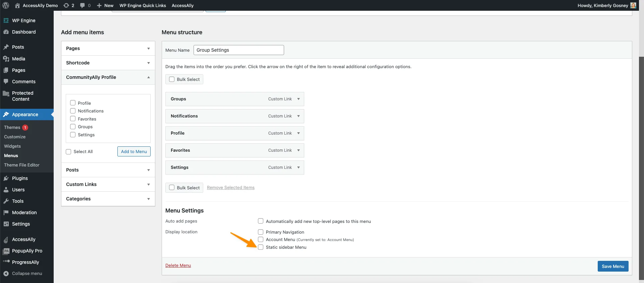
Task: Toggle the bottom Bulk Select button
Action: (184, 188)
